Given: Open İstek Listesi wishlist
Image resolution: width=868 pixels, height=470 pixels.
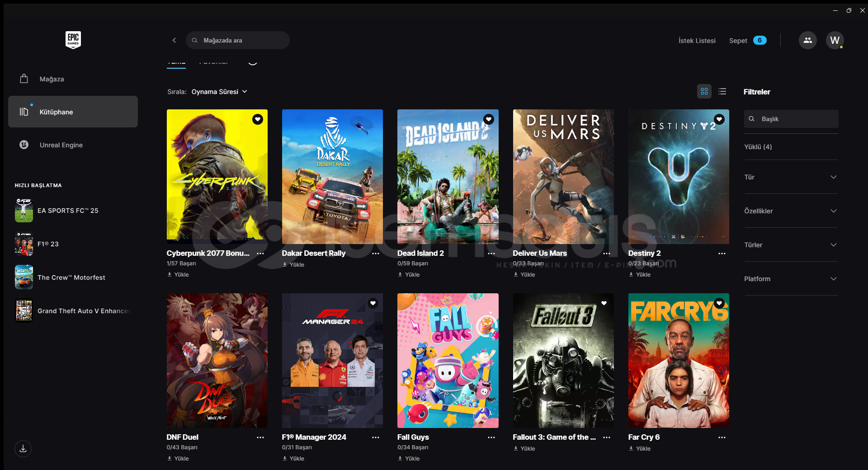Looking at the screenshot, I should click(x=697, y=41).
